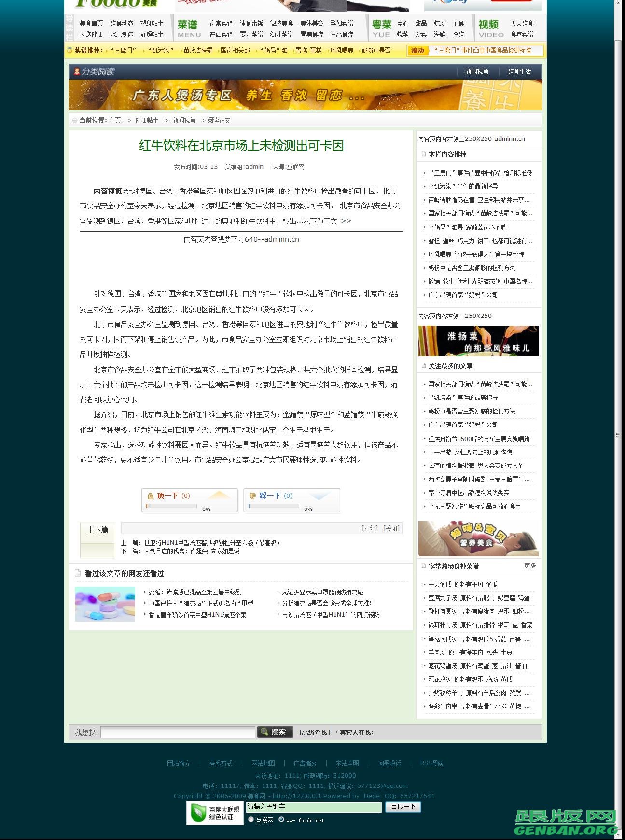Click the thumbs-down 踩一下 icon
The width and height of the screenshot is (625, 840).
tap(252, 496)
